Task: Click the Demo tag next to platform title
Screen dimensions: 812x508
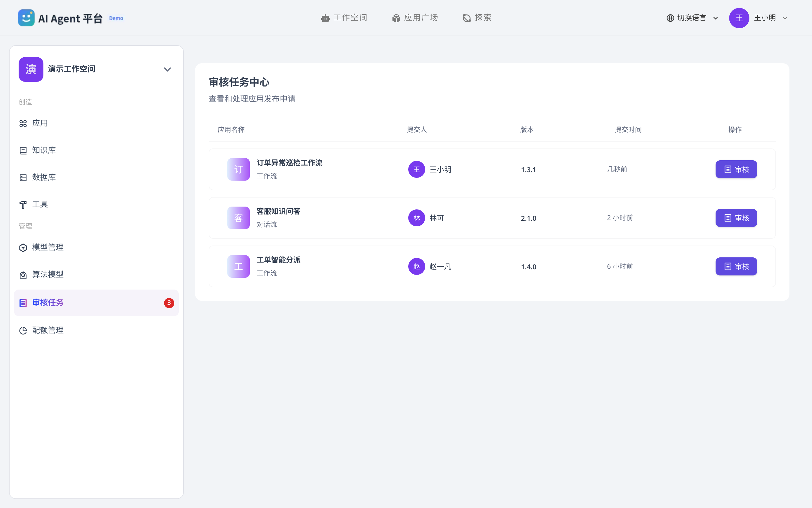Action: click(116, 18)
